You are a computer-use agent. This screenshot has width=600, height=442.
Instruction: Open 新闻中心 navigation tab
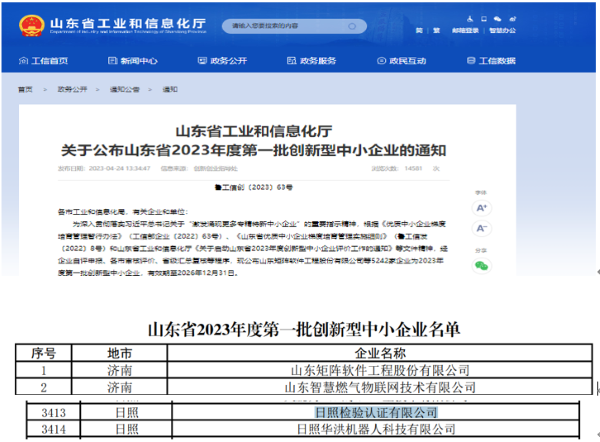pos(133,60)
